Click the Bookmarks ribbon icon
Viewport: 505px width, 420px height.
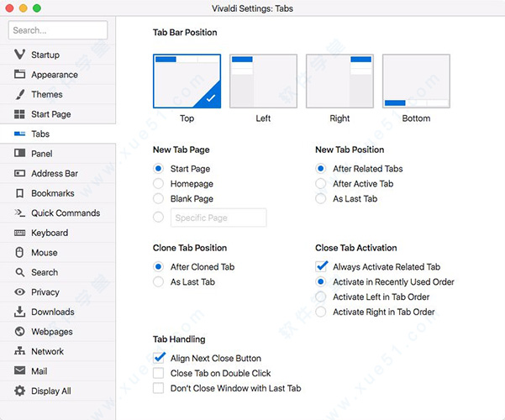(x=19, y=193)
